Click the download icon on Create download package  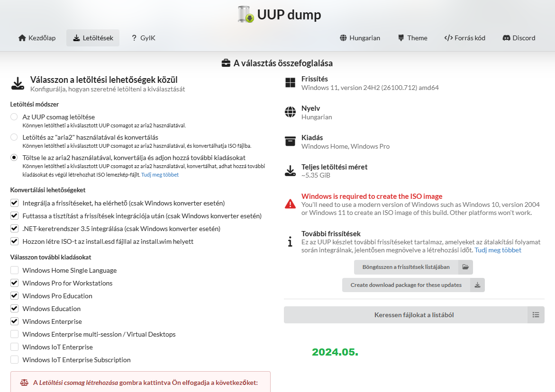477,285
